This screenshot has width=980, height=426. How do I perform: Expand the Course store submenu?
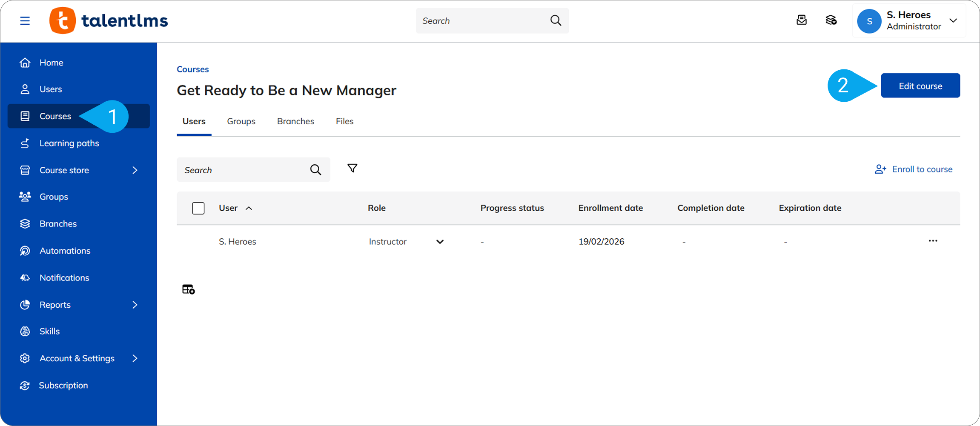[135, 170]
